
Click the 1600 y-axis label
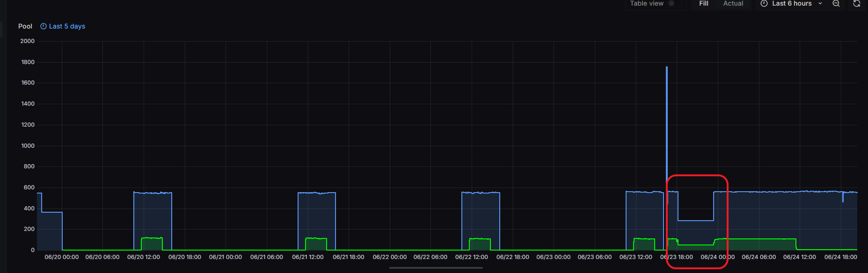pos(28,83)
